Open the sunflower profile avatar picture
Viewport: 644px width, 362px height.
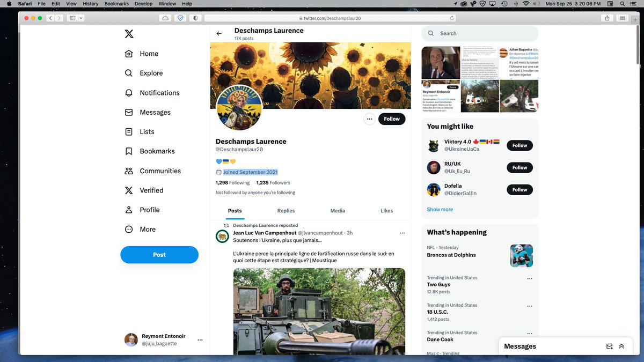click(239, 107)
